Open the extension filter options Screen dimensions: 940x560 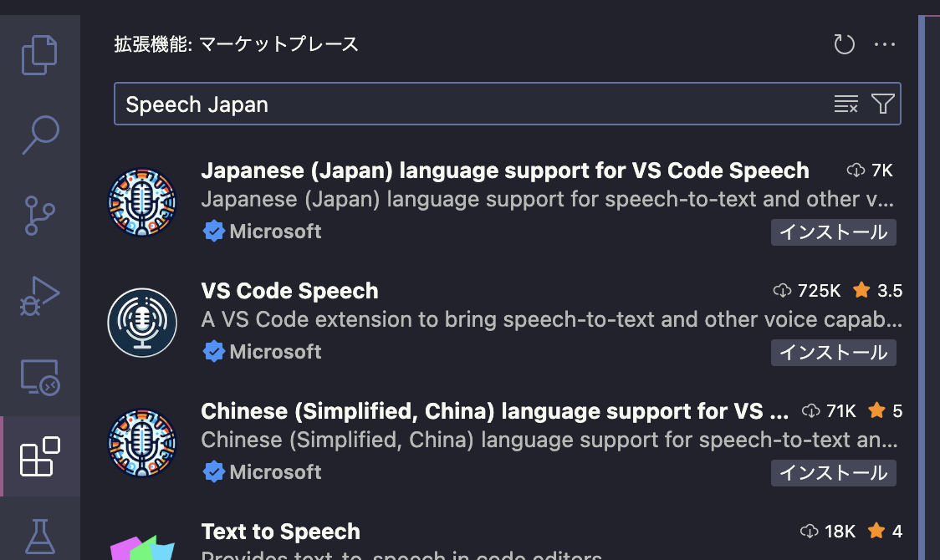(882, 104)
